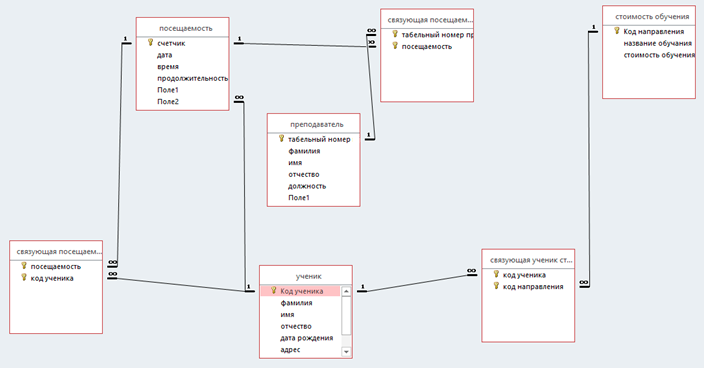
Task: Click the key icon beside счетчик field
Action: pos(150,42)
